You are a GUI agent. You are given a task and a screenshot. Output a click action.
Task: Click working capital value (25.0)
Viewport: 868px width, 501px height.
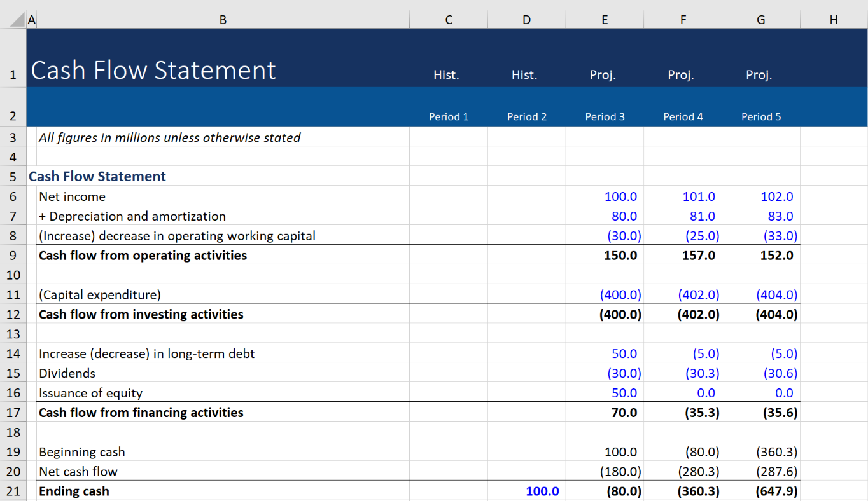pos(703,236)
